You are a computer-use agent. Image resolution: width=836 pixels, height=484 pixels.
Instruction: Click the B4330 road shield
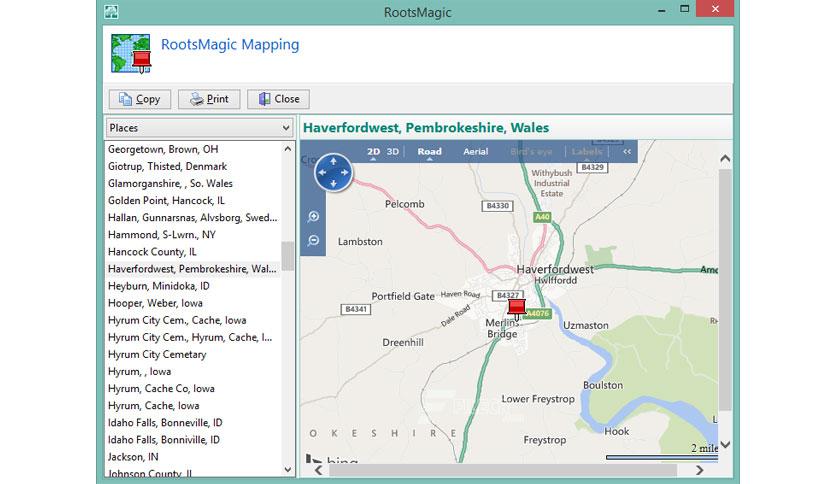click(497, 206)
